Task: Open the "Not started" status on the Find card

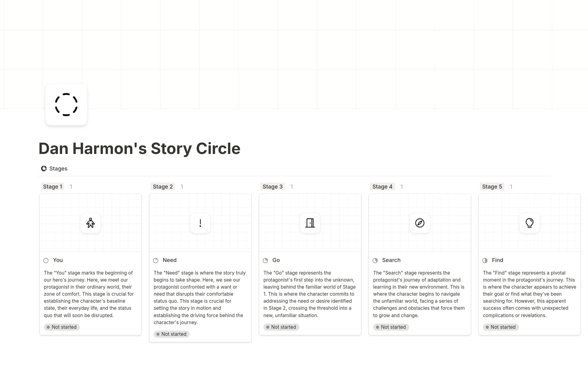Action: (x=501, y=327)
